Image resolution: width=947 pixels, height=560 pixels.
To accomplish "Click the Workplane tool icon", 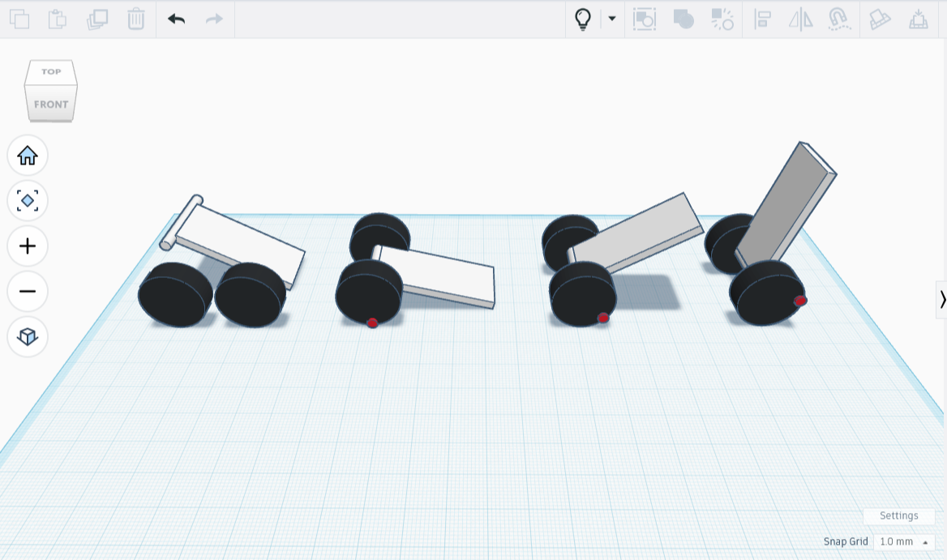I will [x=880, y=19].
